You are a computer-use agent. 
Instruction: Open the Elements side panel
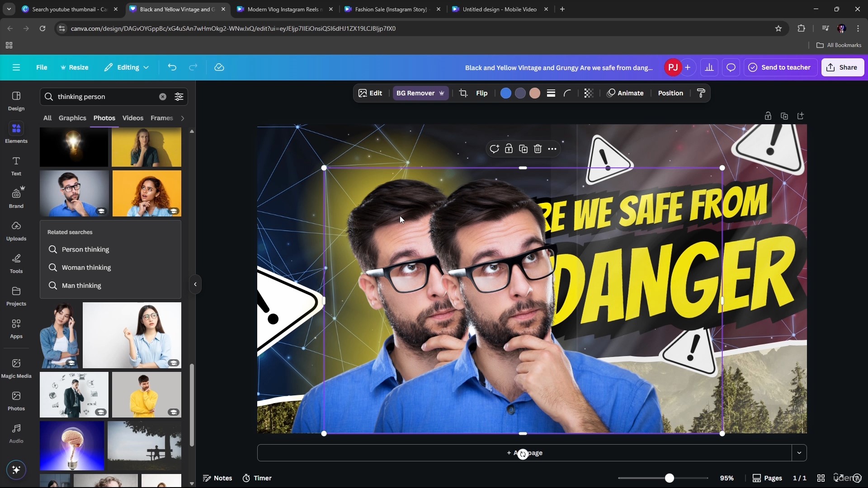pos(16,133)
